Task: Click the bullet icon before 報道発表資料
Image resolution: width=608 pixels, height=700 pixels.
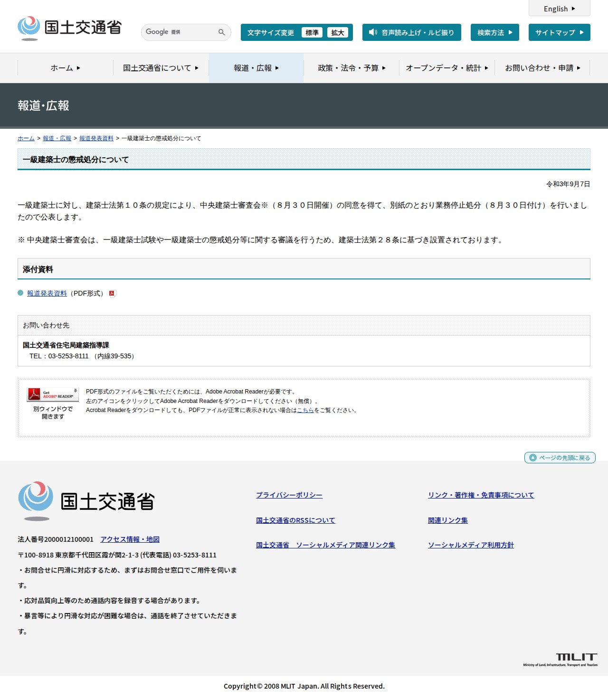Action: click(20, 293)
